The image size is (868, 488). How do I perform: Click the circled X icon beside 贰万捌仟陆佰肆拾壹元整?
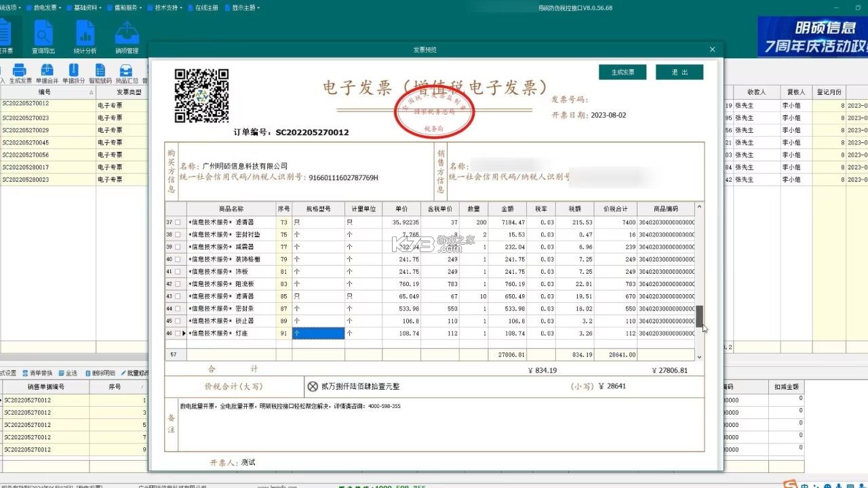coord(313,386)
